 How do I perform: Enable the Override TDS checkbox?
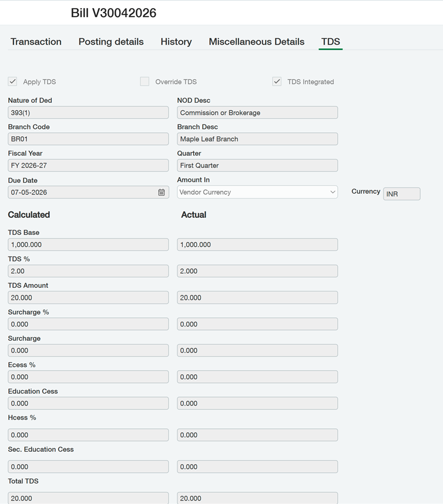(145, 82)
